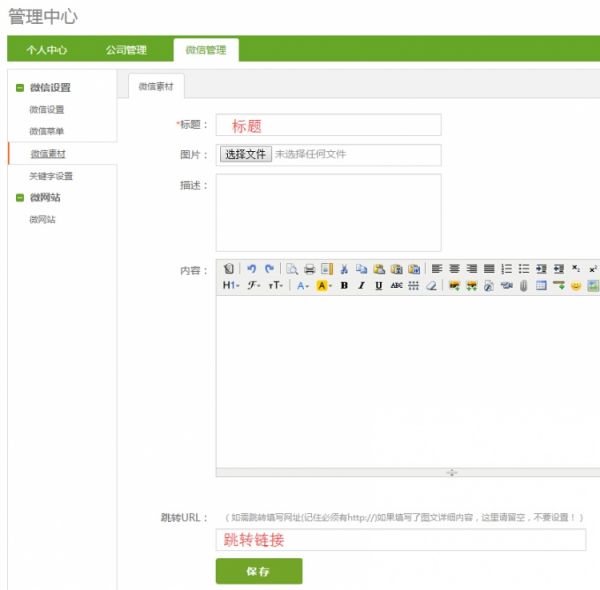The height and width of the screenshot is (590, 600).
Task: Click the 选择文件 file button
Action: pos(245,155)
